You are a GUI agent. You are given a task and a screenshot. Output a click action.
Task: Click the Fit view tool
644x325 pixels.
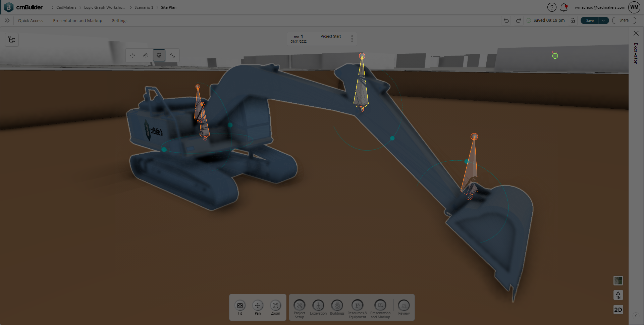(x=240, y=308)
